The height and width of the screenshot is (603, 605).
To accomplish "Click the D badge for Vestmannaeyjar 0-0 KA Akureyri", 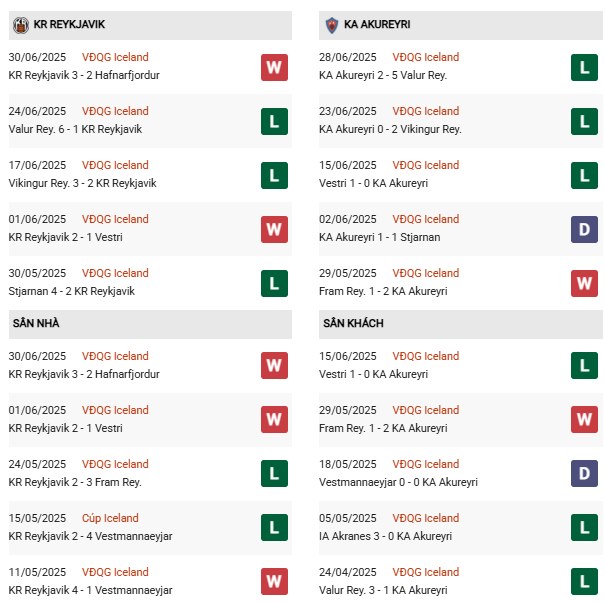I will click(584, 474).
